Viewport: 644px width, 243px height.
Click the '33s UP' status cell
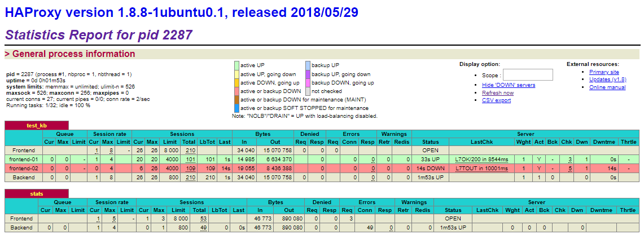[x=430, y=159]
